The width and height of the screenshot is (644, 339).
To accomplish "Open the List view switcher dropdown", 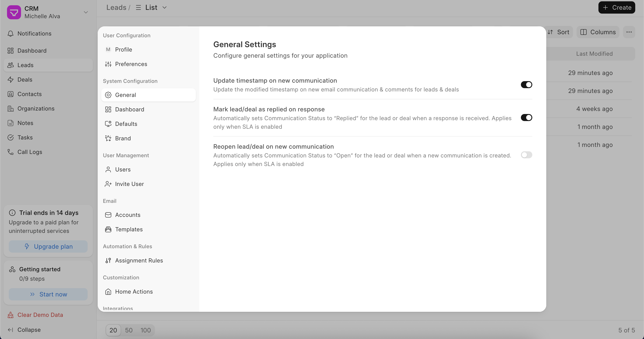I will click(x=151, y=7).
